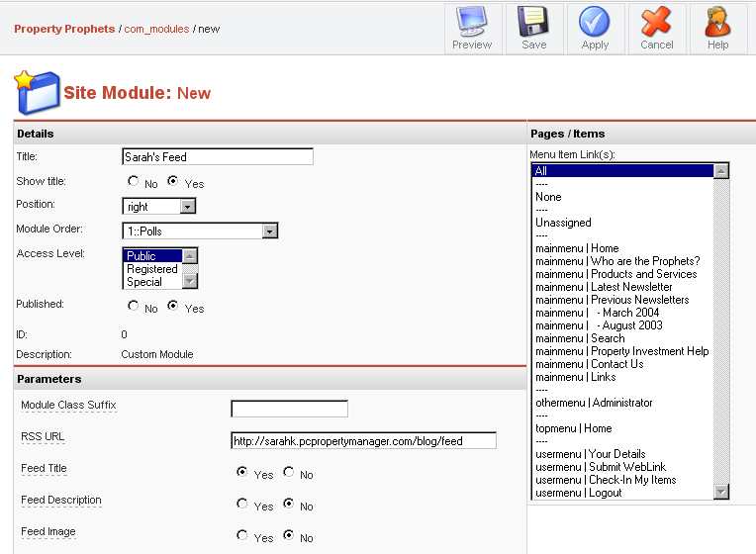Click Access Level list up arrow
756x554 pixels.
tap(190, 256)
